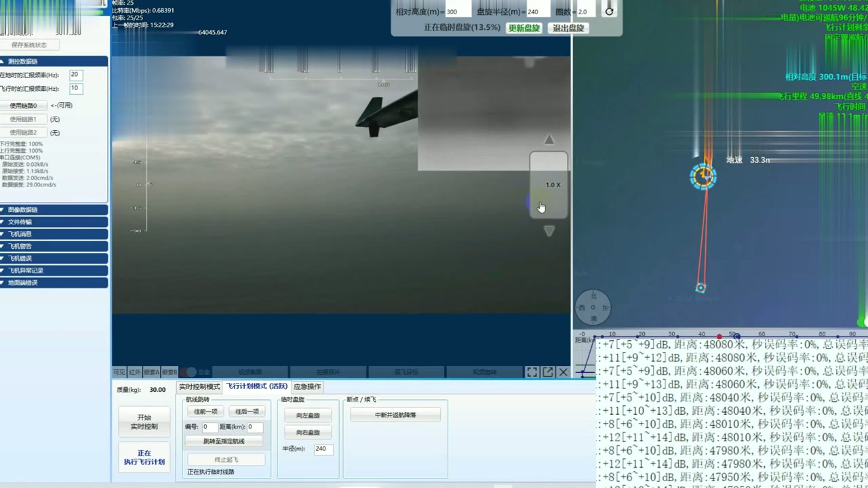Click the zoom-out down triangle on video
The height and width of the screenshot is (488, 868).
[x=549, y=231]
